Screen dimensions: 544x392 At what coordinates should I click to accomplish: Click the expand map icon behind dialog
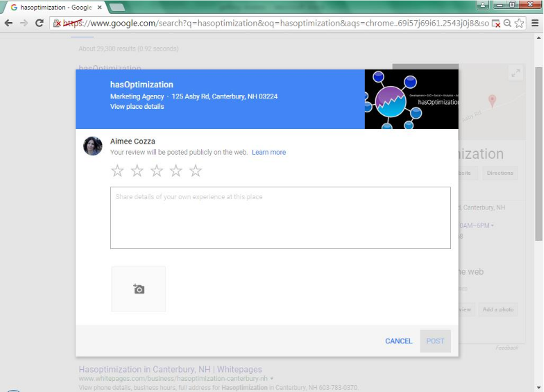516,74
